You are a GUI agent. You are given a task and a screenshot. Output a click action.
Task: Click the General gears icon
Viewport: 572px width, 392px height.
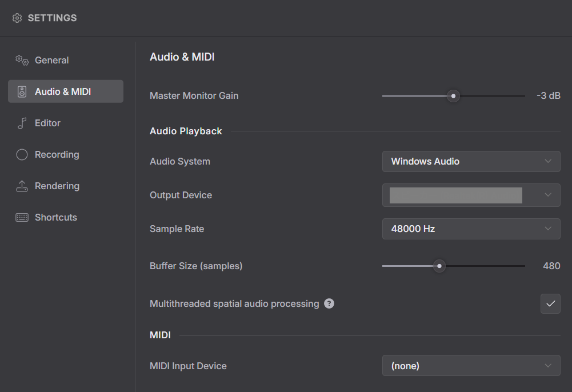coord(22,60)
